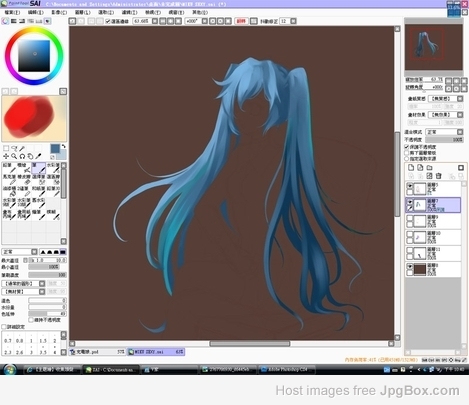Select the magnifier zoom tool
The height and width of the screenshot is (405, 469).
pyautogui.click(x=14, y=156)
